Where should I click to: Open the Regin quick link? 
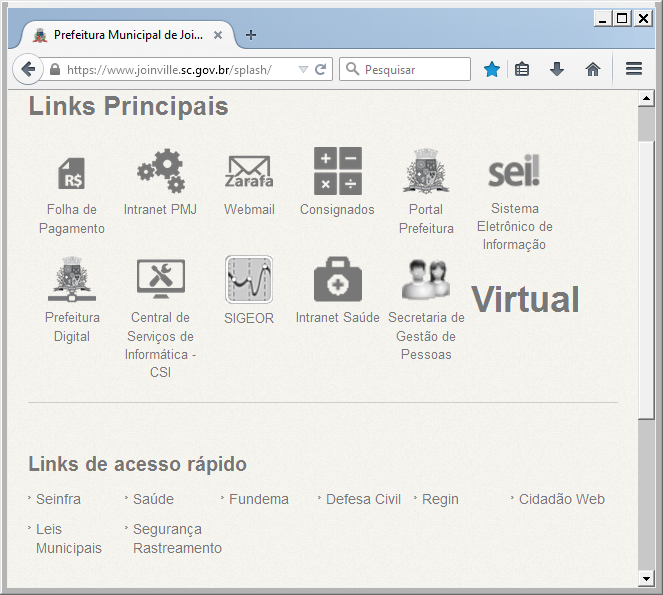pos(440,499)
